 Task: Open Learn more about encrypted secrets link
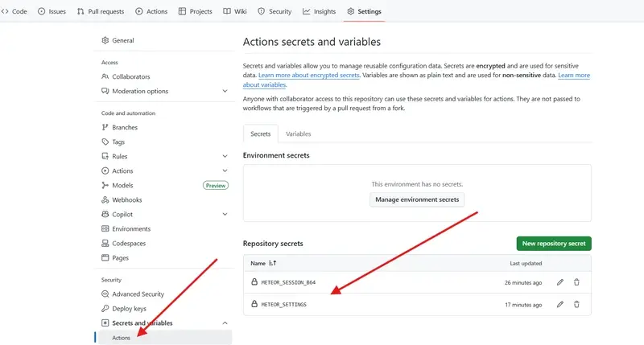tap(309, 75)
